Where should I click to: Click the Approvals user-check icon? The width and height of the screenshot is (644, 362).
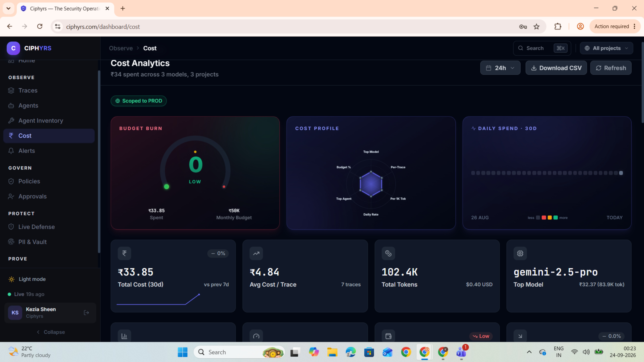click(11, 197)
